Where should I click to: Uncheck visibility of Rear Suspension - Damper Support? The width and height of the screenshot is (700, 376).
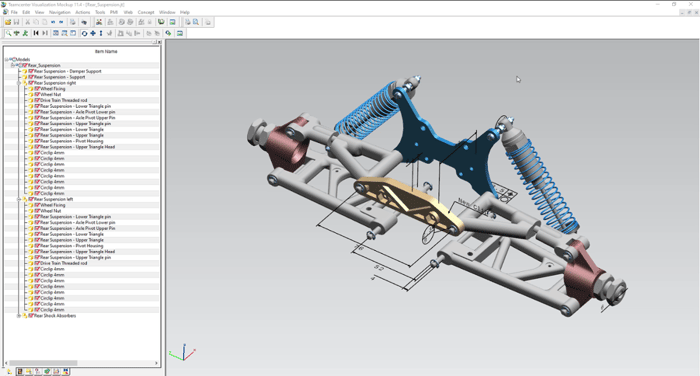31,71
